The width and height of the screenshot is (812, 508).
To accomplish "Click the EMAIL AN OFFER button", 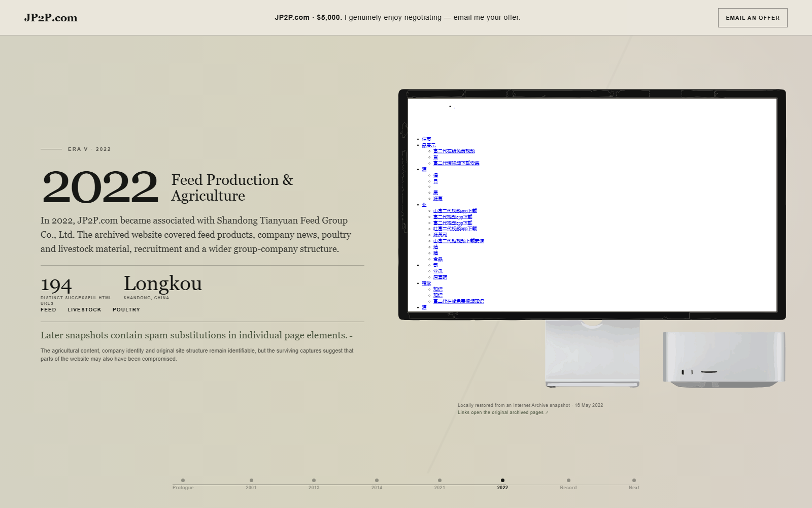I will [x=753, y=18].
